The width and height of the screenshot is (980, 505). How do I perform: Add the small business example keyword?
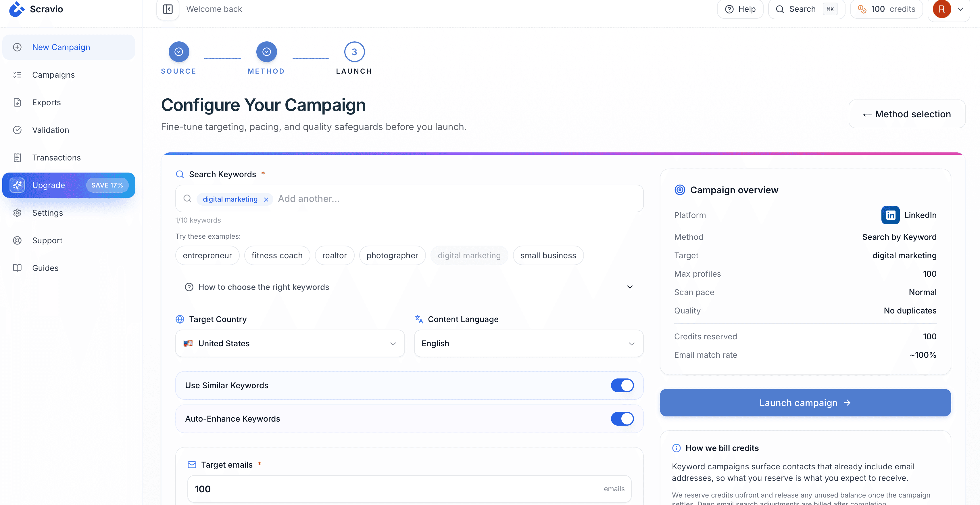tap(548, 255)
